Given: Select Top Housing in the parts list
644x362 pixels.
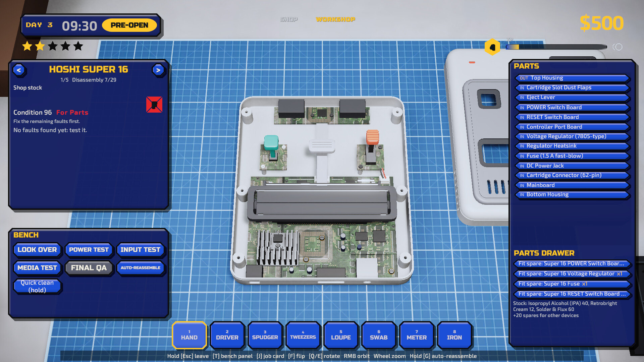Looking at the screenshot, I should click(x=572, y=78).
